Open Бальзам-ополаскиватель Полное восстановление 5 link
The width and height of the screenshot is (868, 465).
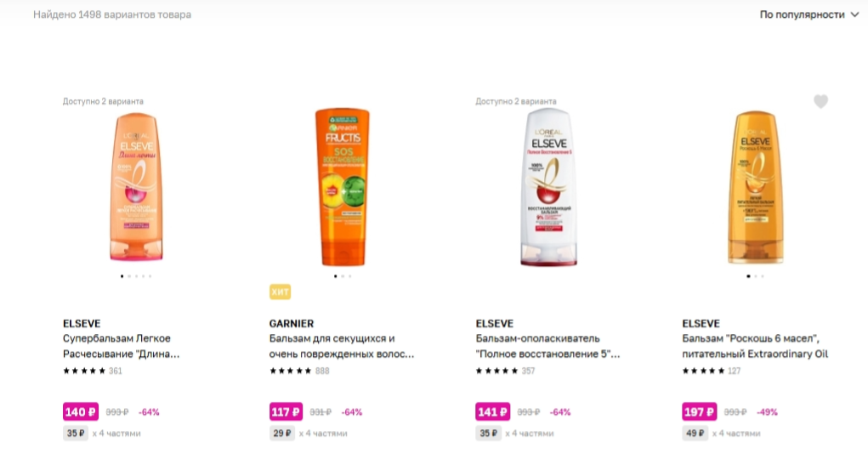point(547,346)
